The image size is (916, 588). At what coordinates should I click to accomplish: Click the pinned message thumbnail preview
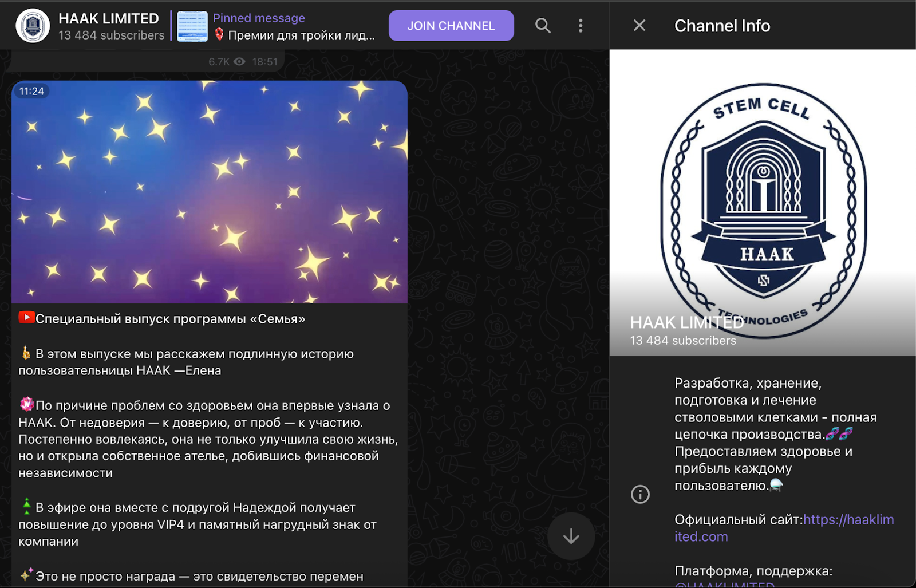point(192,26)
